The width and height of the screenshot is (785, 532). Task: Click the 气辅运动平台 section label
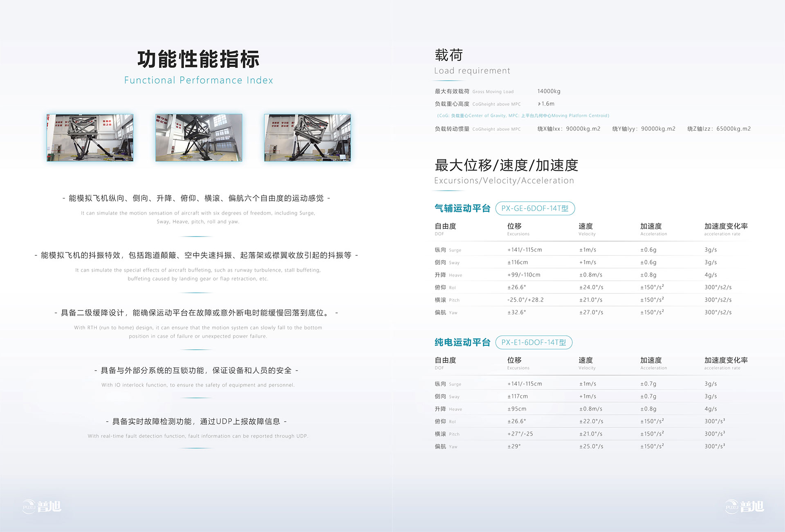point(462,208)
